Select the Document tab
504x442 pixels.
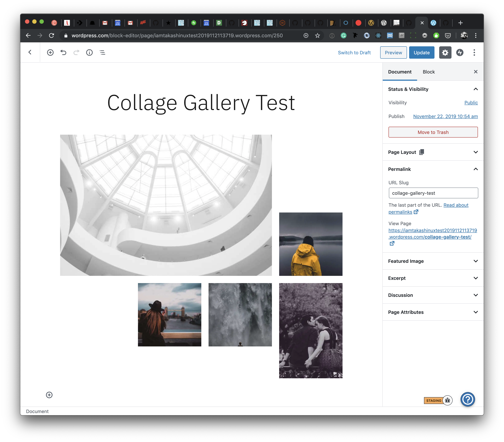click(x=399, y=72)
